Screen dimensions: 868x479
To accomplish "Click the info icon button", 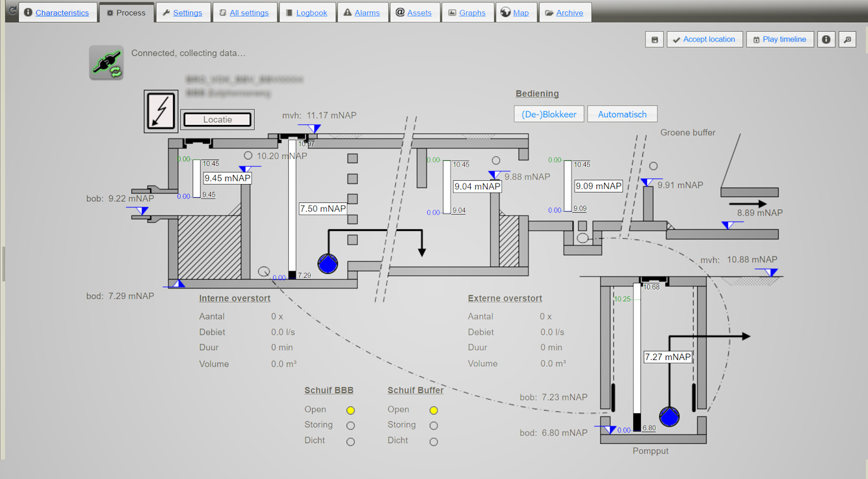I will click(826, 40).
